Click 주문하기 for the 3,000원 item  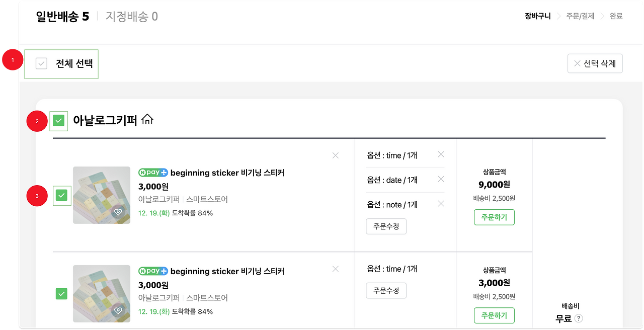point(494,315)
